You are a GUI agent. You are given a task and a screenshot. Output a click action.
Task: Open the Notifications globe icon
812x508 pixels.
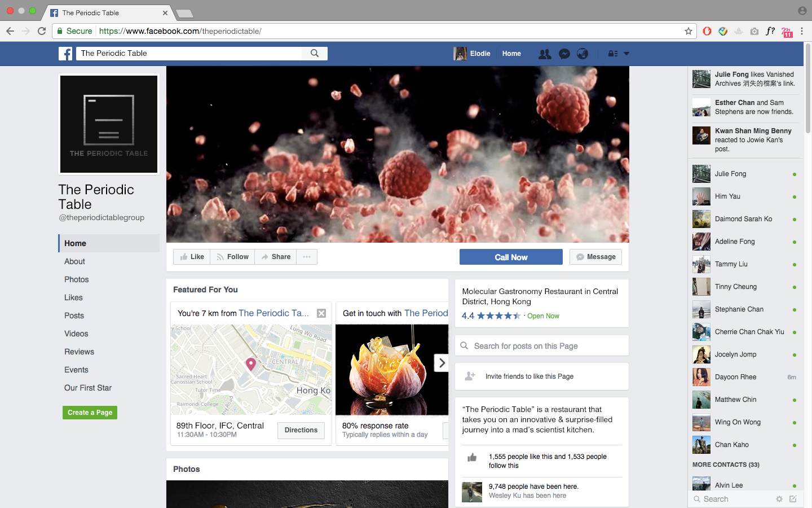tap(582, 54)
